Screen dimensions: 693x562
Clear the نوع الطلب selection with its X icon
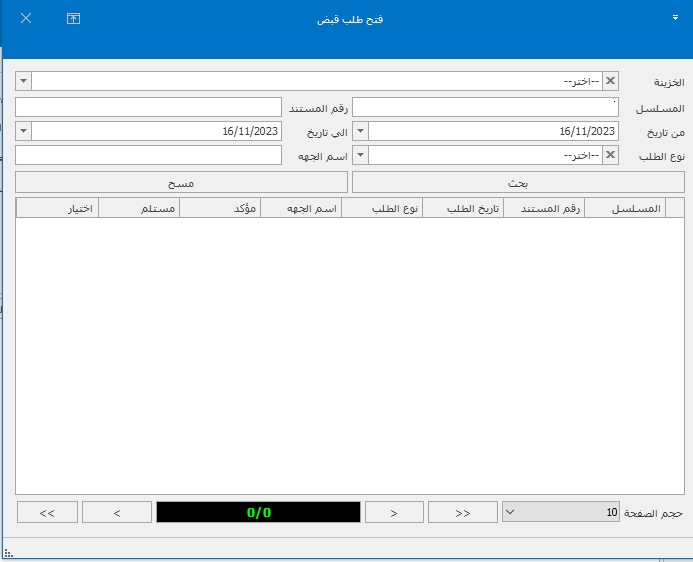tap(611, 155)
